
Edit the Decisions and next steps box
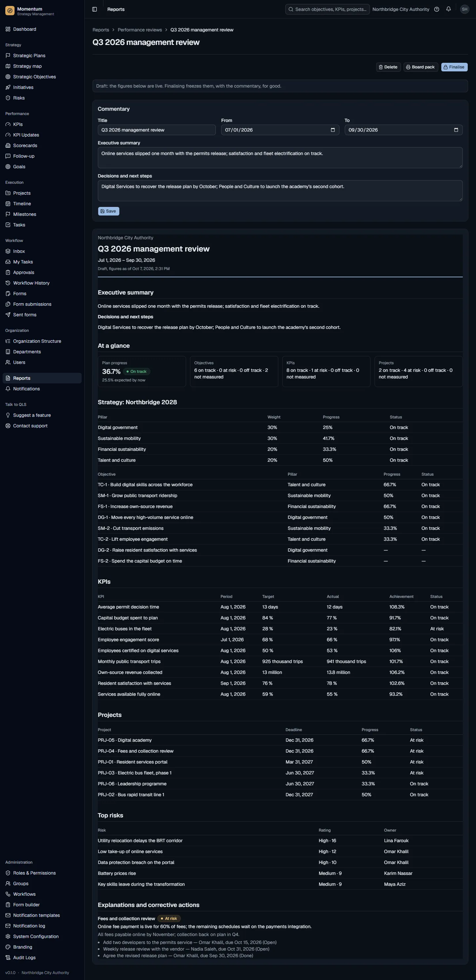click(280, 191)
